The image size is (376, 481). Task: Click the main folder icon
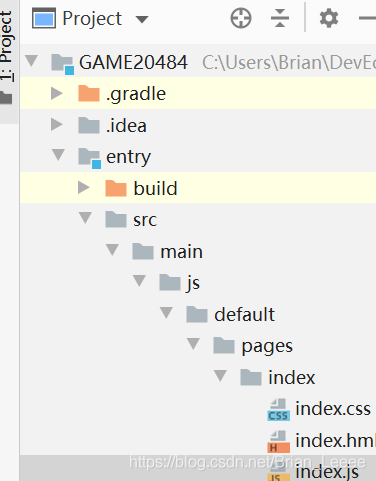(x=143, y=251)
